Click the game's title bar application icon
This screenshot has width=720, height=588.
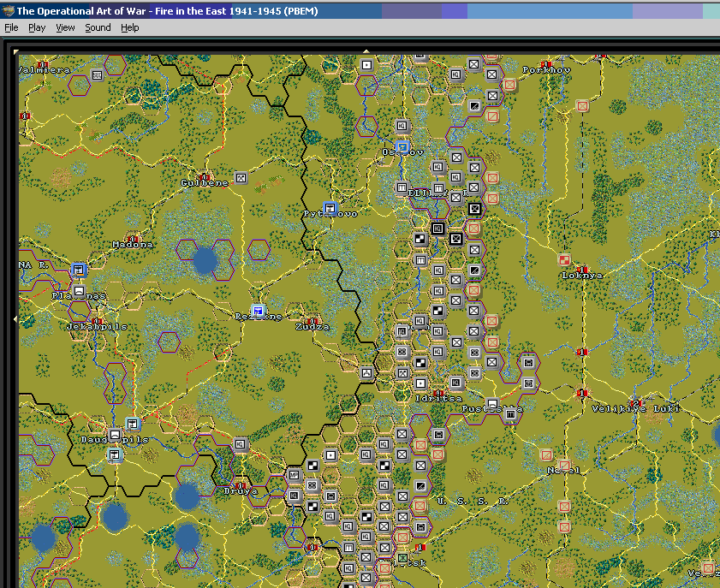tap(8, 10)
